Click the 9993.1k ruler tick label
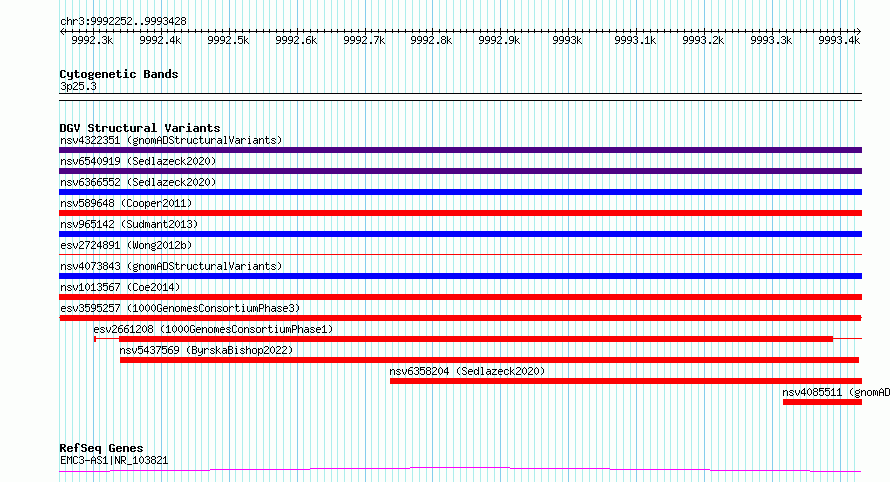 (635, 40)
